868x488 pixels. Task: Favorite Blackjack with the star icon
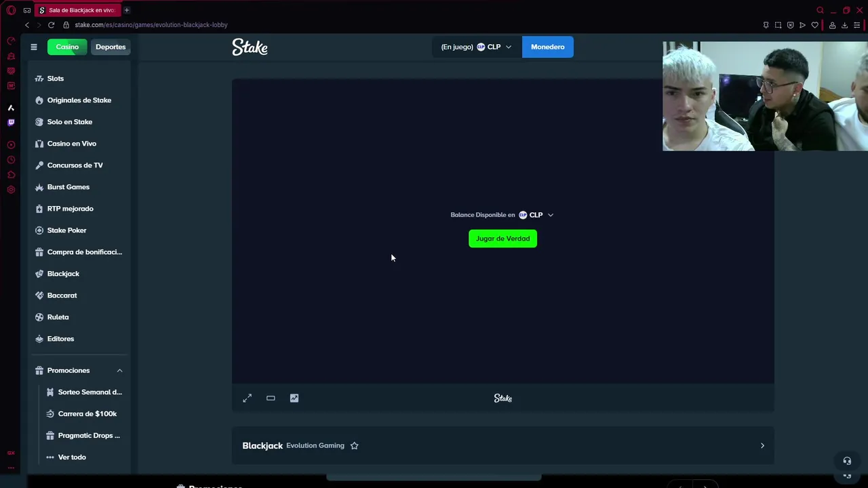[x=354, y=446]
